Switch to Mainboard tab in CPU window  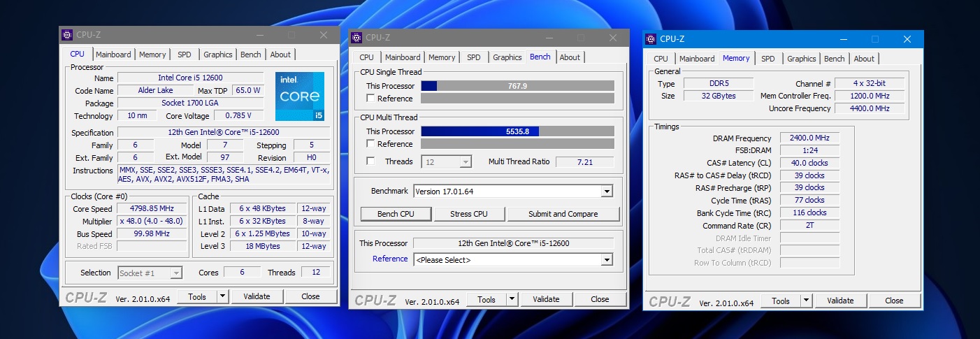[113, 55]
